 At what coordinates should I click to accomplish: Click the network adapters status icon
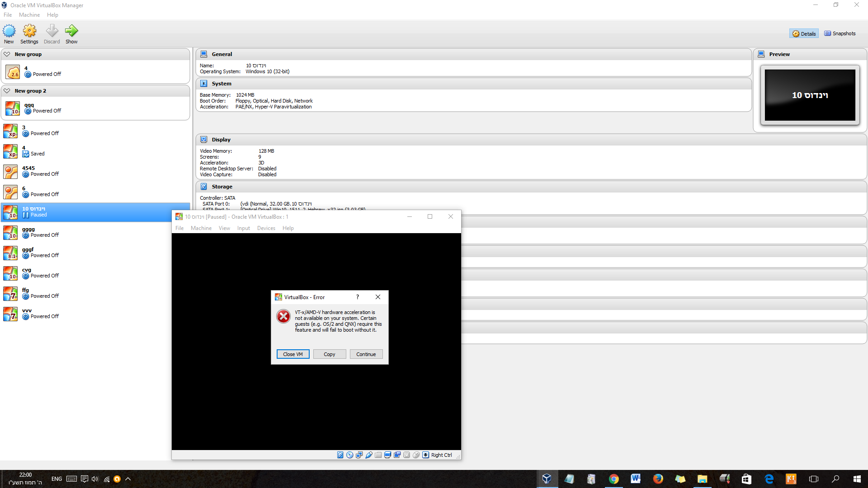coord(359,455)
